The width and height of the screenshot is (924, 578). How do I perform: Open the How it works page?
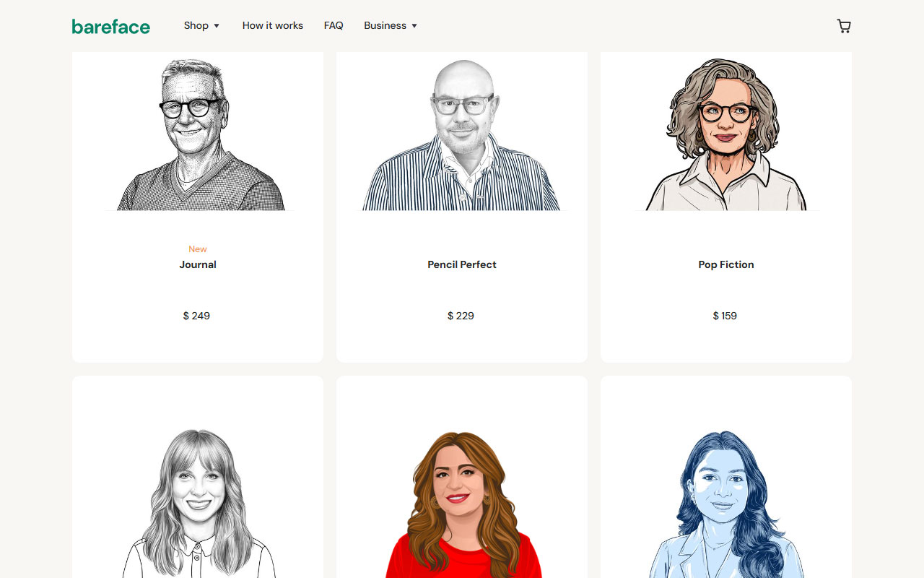[273, 25]
